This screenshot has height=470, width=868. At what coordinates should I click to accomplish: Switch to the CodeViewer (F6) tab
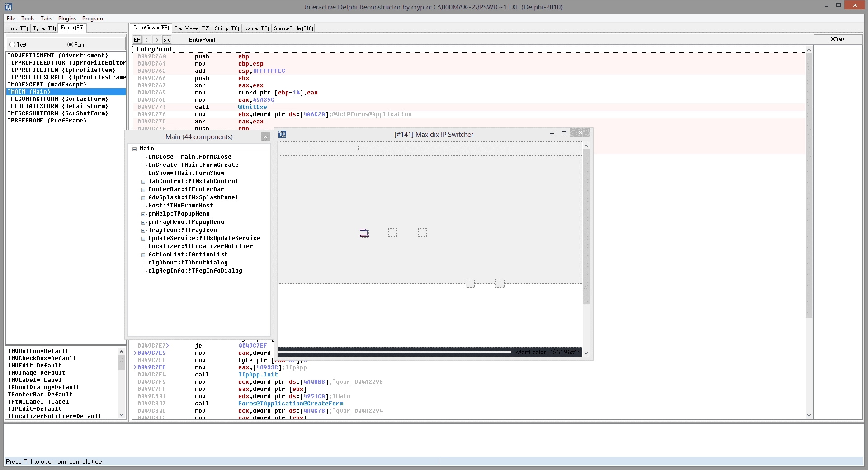pos(151,28)
